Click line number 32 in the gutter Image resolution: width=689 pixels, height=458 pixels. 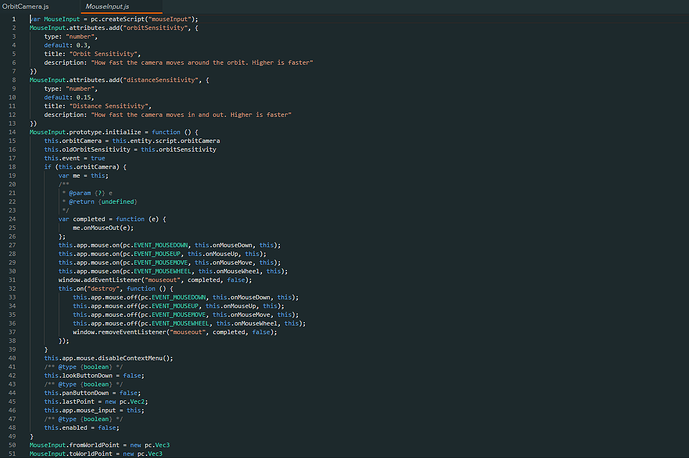[x=12, y=289]
